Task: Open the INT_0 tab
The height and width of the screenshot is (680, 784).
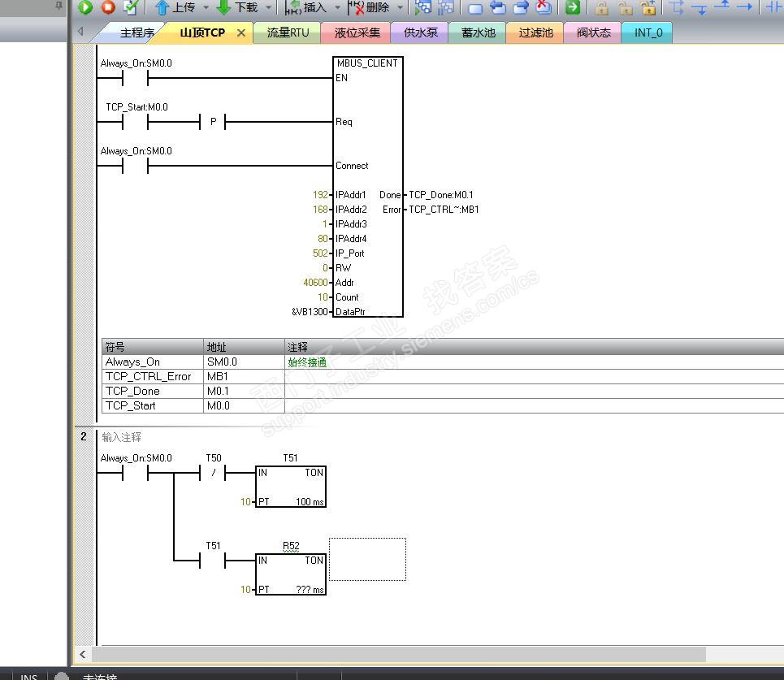Action: pyautogui.click(x=648, y=32)
